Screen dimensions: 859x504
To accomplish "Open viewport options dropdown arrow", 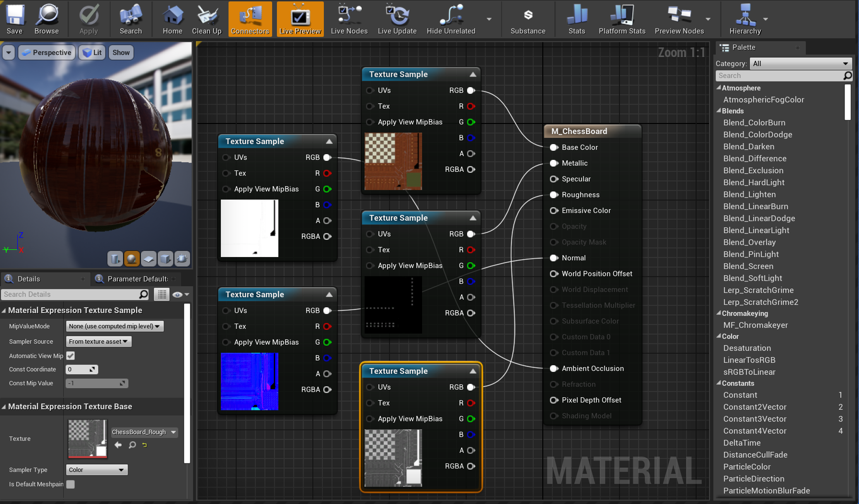I will (x=9, y=53).
